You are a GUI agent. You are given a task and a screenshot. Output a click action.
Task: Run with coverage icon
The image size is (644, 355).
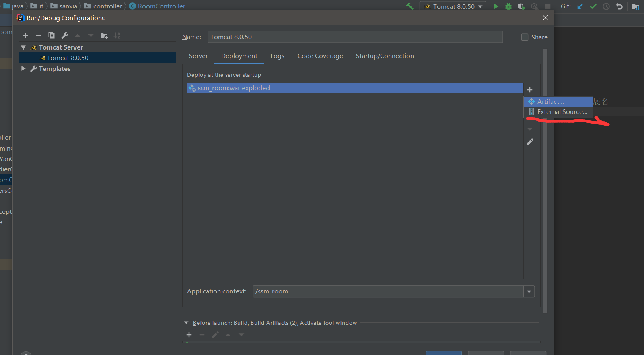pyautogui.click(x=521, y=6)
